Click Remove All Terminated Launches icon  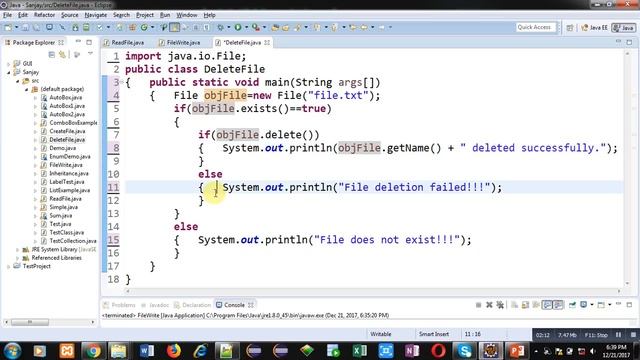(x=500, y=305)
